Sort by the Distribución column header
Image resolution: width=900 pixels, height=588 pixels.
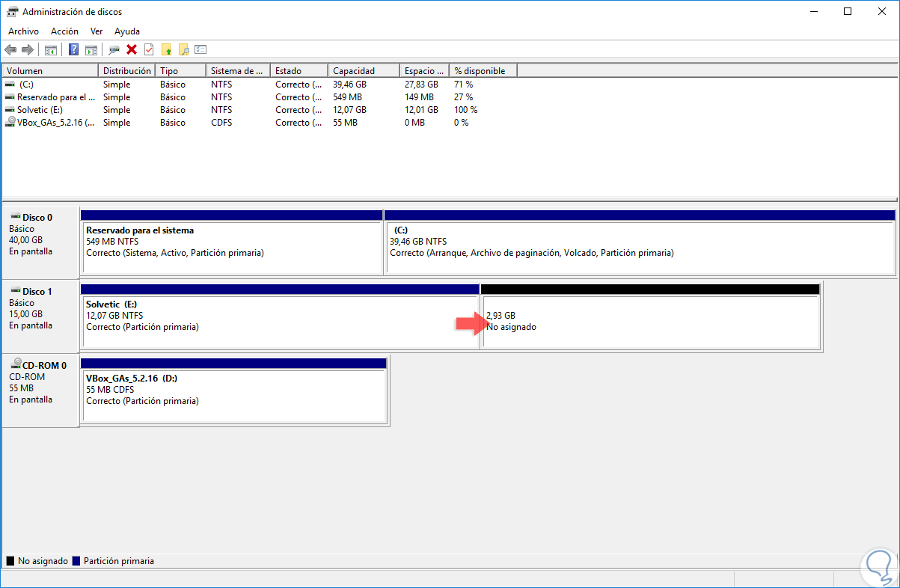(126, 71)
